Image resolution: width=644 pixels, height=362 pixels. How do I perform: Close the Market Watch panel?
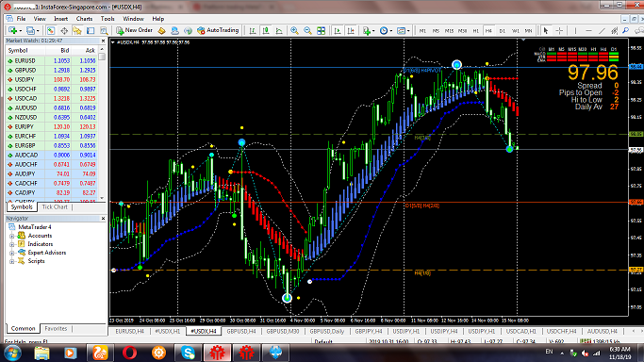[x=103, y=41]
